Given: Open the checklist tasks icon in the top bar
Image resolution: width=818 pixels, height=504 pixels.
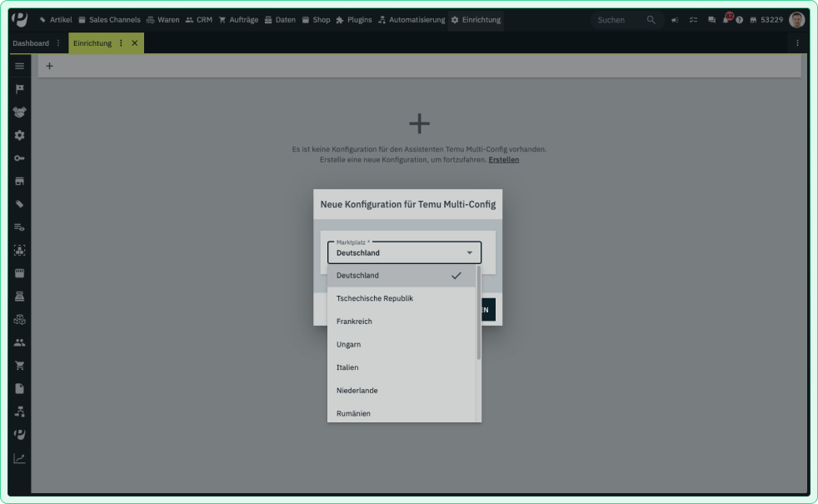Looking at the screenshot, I should pyautogui.click(x=693, y=20).
